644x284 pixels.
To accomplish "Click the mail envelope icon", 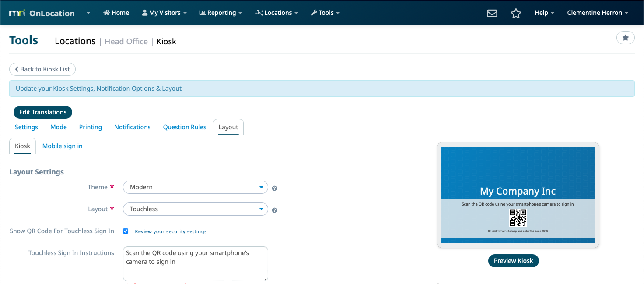I will 492,13.
